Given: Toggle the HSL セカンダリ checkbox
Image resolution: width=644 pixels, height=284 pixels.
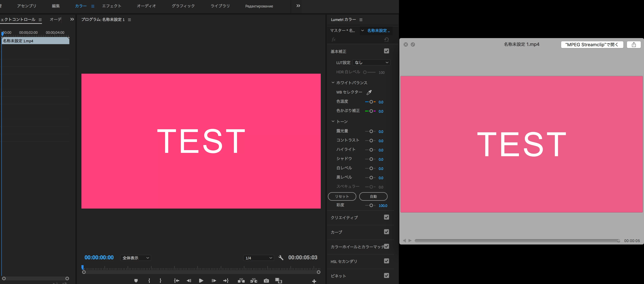Looking at the screenshot, I should pos(387,261).
